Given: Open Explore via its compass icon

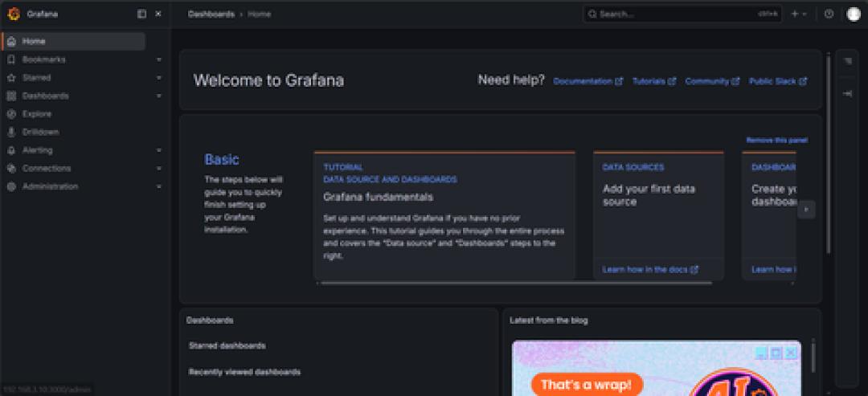Looking at the screenshot, I should coord(11,114).
